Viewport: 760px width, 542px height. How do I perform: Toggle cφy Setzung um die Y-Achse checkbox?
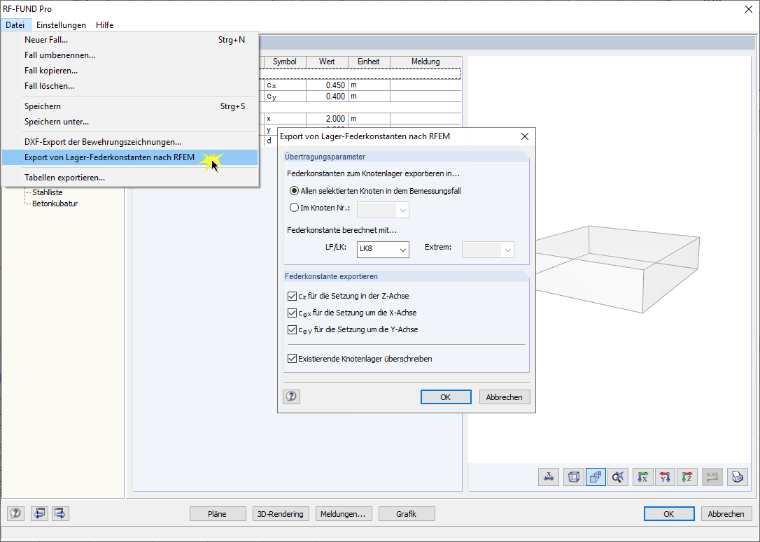coord(292,330)
